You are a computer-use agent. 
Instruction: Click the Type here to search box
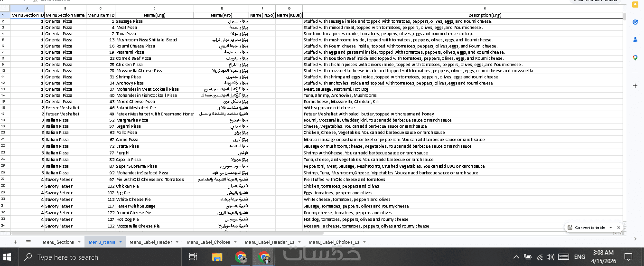[x=101, y=257]
